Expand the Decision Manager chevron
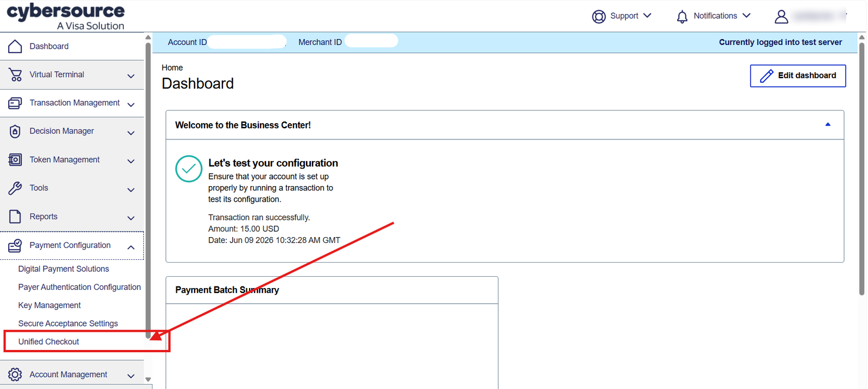The height and width of the screenshot is (389, 868). coord(131,133)
